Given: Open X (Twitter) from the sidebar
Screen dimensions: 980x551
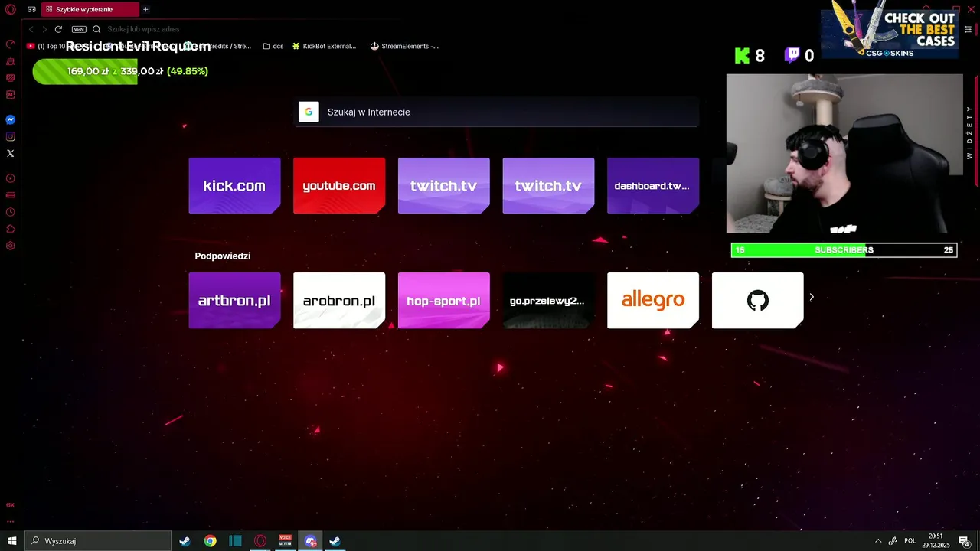Looking at the screenshot, I should tap(11, 154).
